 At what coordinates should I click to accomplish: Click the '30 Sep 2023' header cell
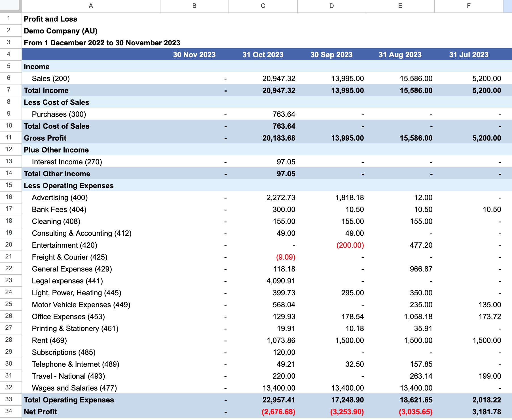(x=332, y=54)
